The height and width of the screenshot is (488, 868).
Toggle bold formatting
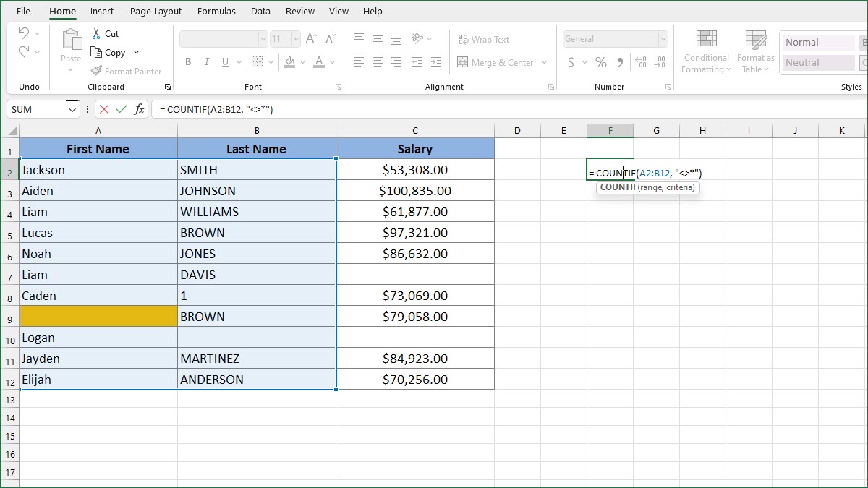[x=187, y=62]
